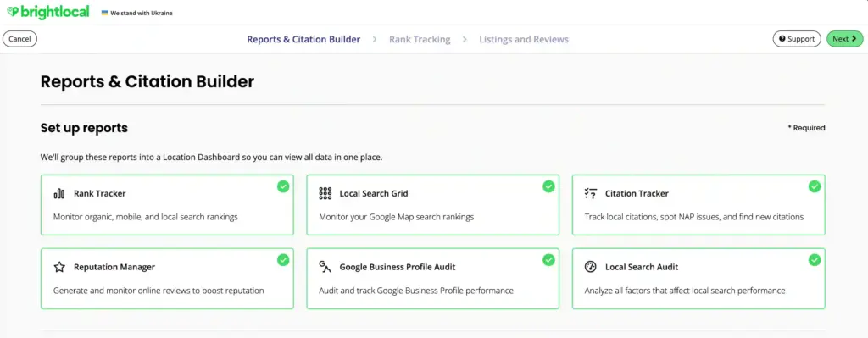Uncheck the Rank Tracker green checkmark
868x338 pixels.
coord(283,186)
